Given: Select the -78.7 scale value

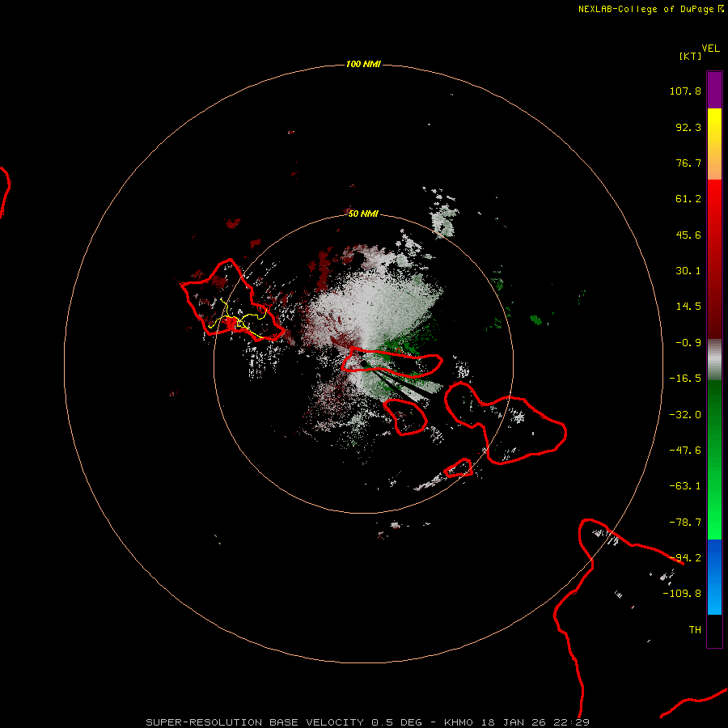Looking at the screenshot, I should point(685,523).
